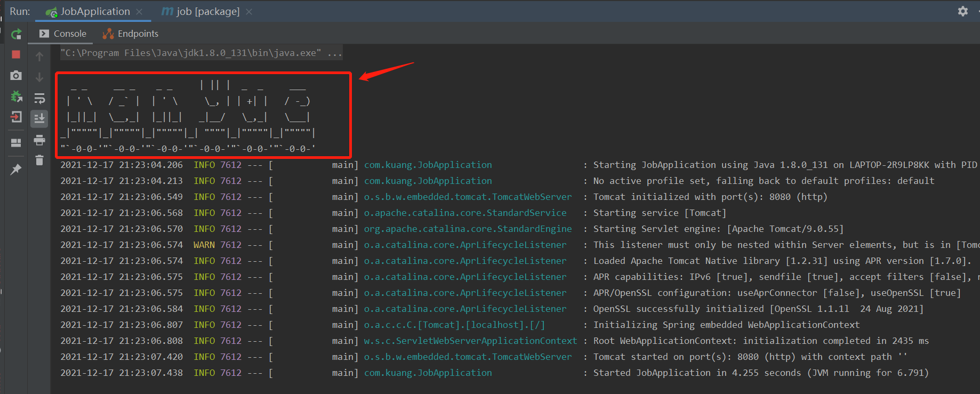
Task: Click "Starting service [Tomcat]" message
Action: click(660, 213)
